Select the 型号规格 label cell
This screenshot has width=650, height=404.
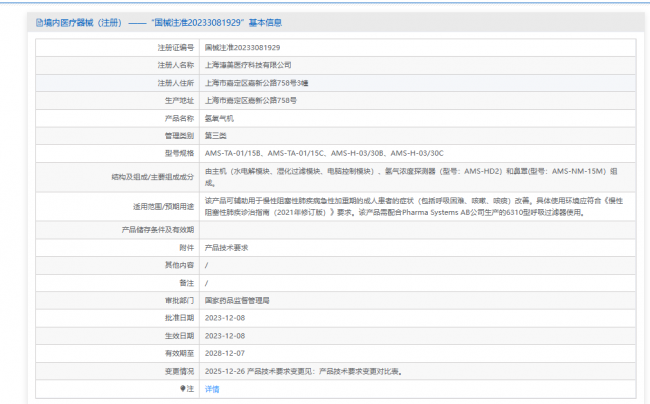[x=118, y=153]
